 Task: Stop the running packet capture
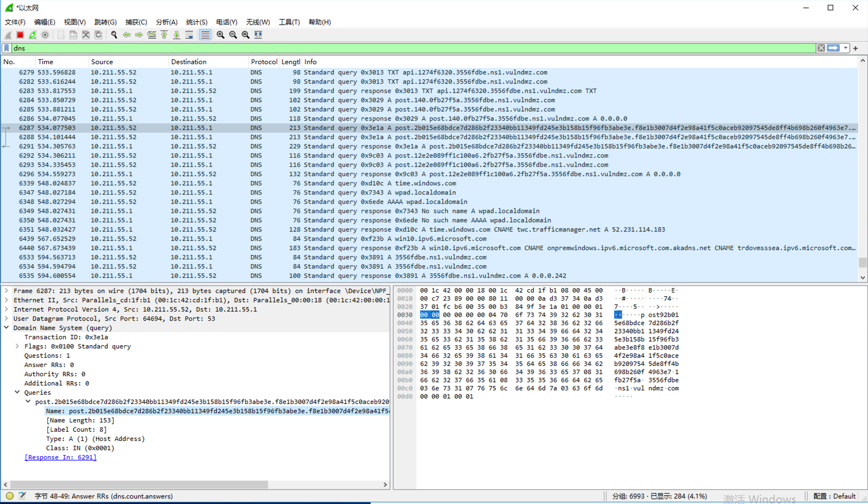(x=20, y=35)
